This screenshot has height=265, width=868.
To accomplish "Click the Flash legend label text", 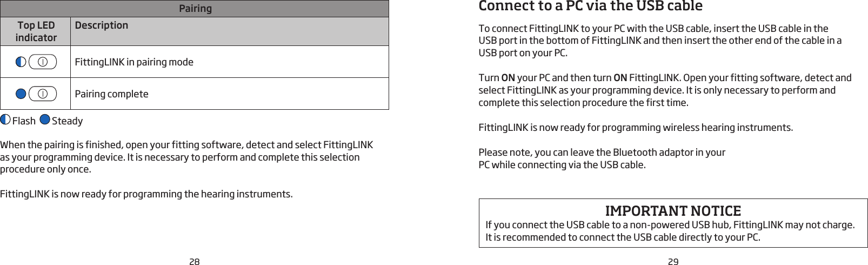I will (x=24, y=121).
